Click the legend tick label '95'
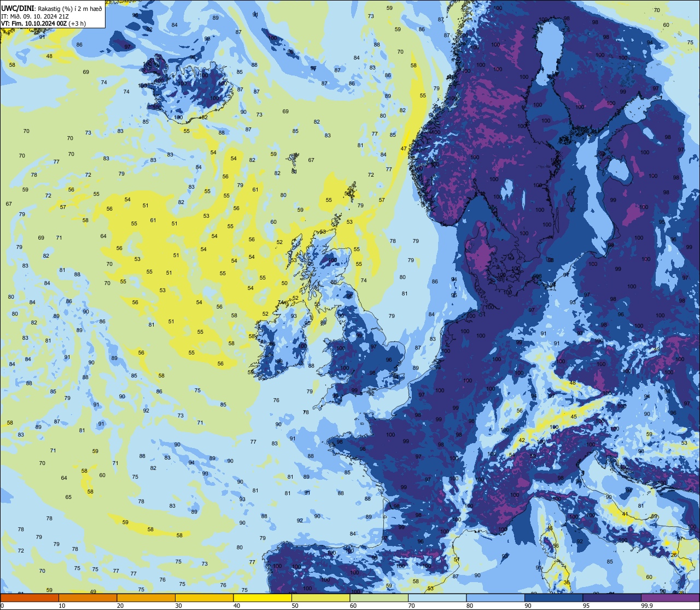 pyautogui.click(x=586, y=606)
